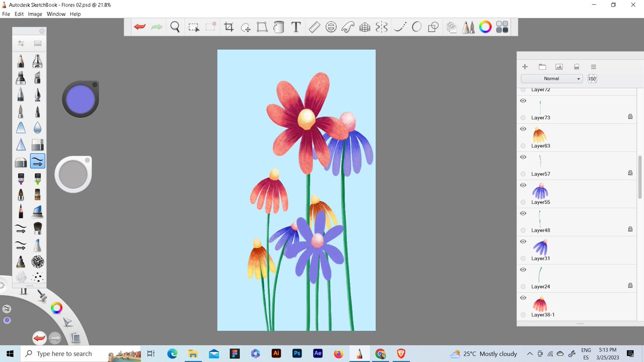
Task: Choose the Crop tool
Action: pos(229,27)
